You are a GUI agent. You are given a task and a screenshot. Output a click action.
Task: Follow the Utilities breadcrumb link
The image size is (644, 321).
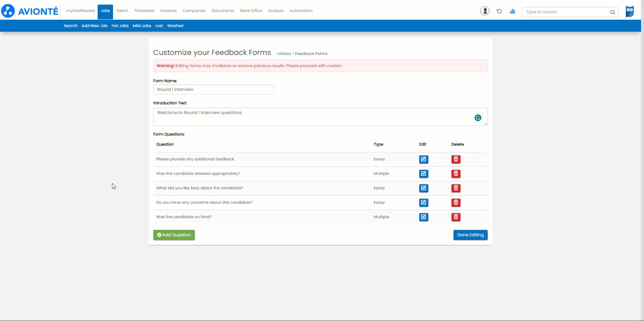284,54
